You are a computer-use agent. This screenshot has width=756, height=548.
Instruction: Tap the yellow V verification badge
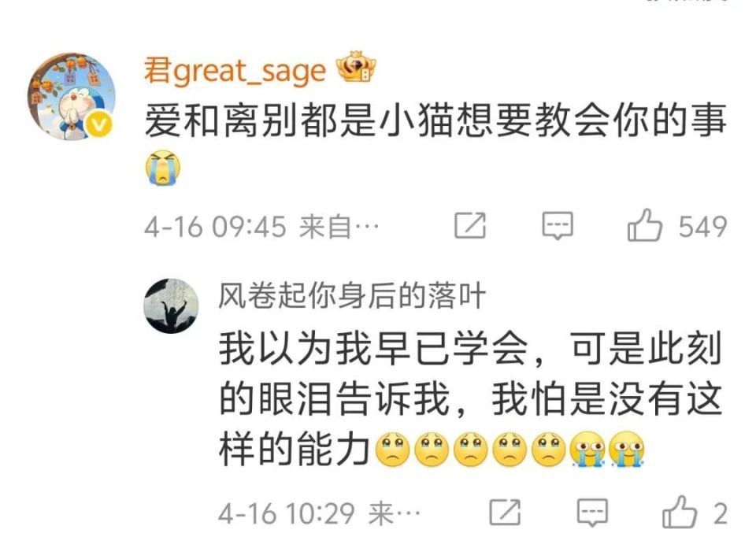click(x=99, y=125)
